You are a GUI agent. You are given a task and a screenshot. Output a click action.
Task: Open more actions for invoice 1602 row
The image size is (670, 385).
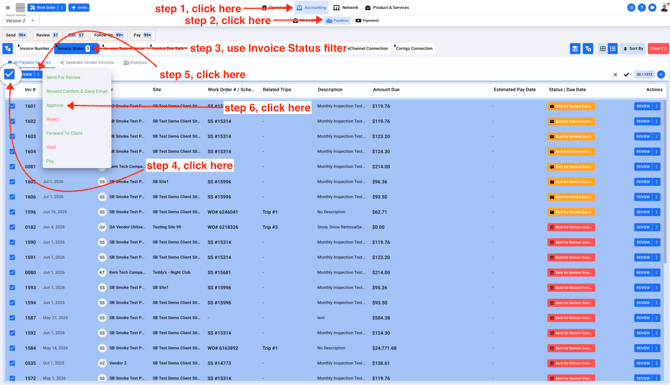pyautogui.click(x=657, y=121)
